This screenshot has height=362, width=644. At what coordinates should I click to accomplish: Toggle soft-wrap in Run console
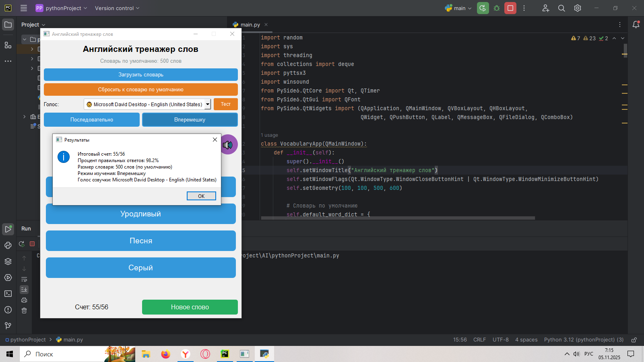tap(24, 279)
